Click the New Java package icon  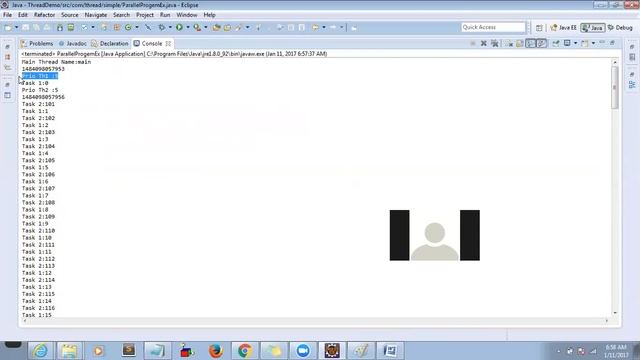click(116, 27)
